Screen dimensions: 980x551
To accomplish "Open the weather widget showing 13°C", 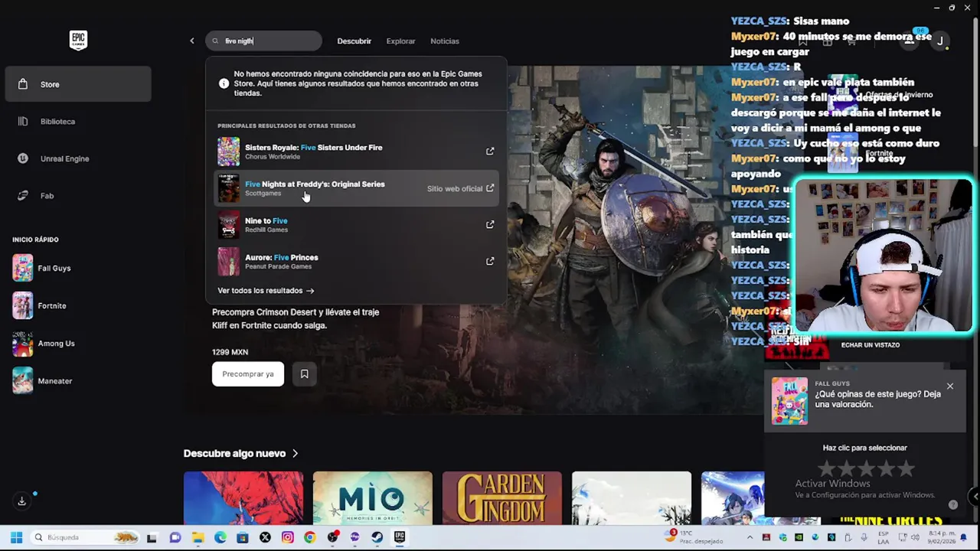I will click(695, 537).
